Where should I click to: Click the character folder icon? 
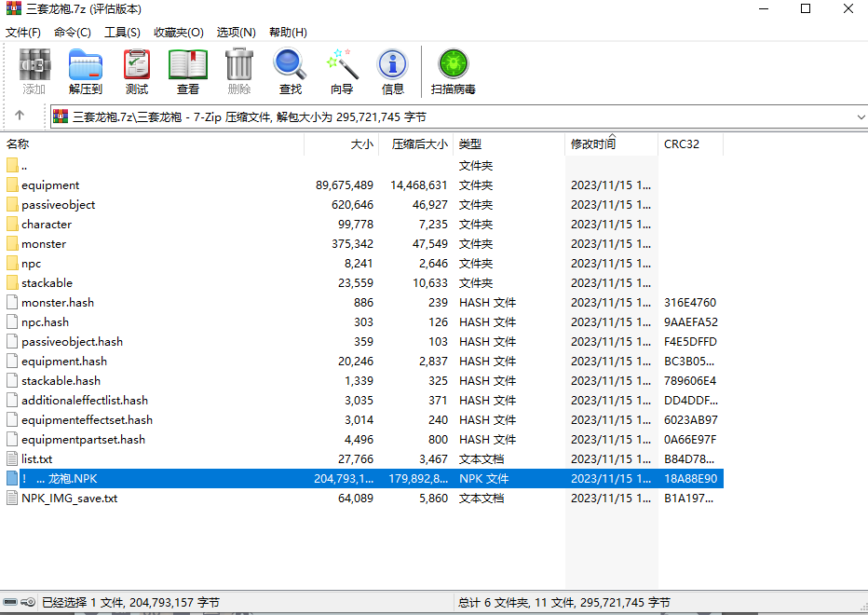point(12,224)
